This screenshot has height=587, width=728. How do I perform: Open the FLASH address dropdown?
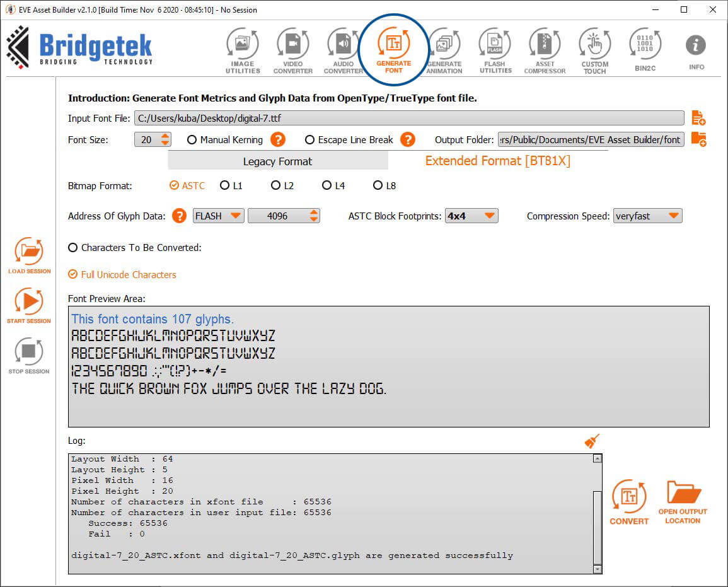(x=218, y=216)
